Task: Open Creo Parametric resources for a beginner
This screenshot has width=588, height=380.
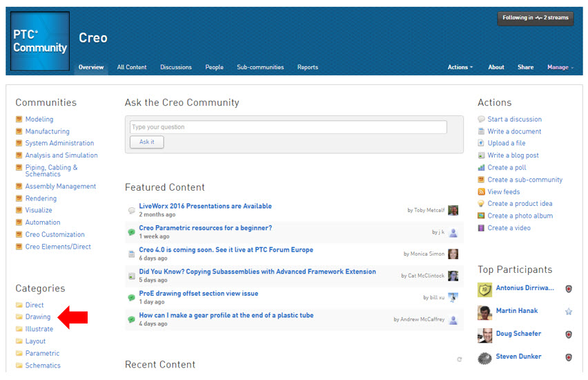Action: pos(205,228)
